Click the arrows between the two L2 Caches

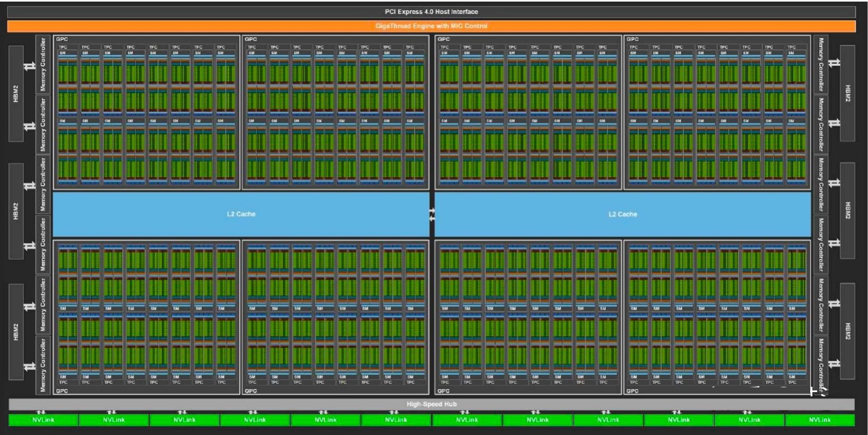432,215
